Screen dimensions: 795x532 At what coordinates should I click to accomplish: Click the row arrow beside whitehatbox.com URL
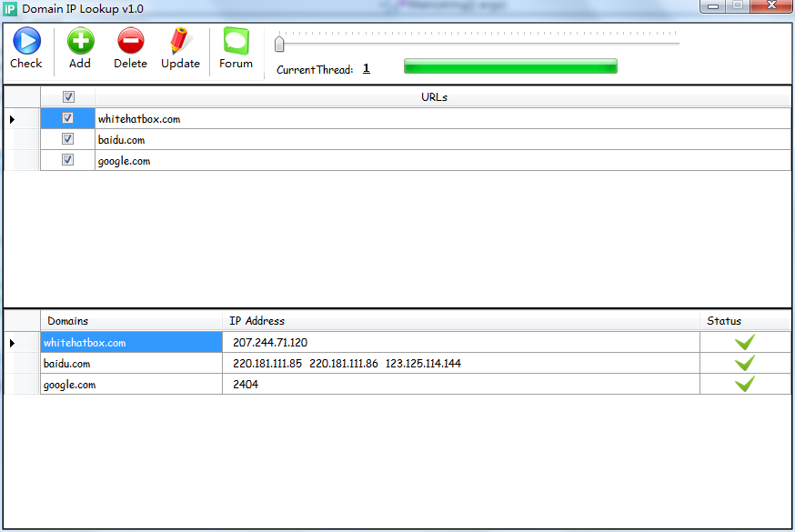tap(12, 119)
